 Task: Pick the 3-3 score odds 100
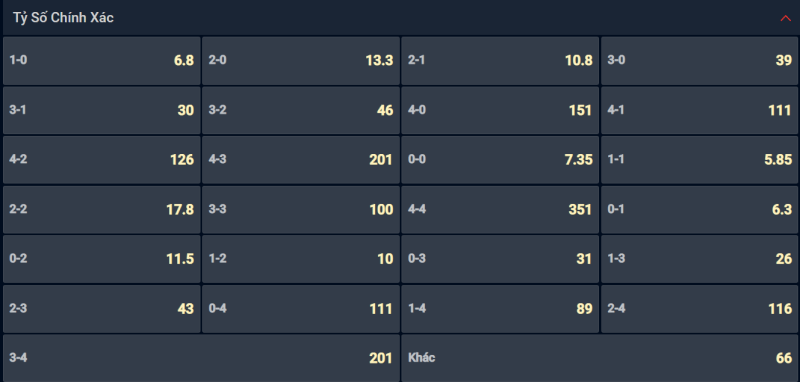301,210
